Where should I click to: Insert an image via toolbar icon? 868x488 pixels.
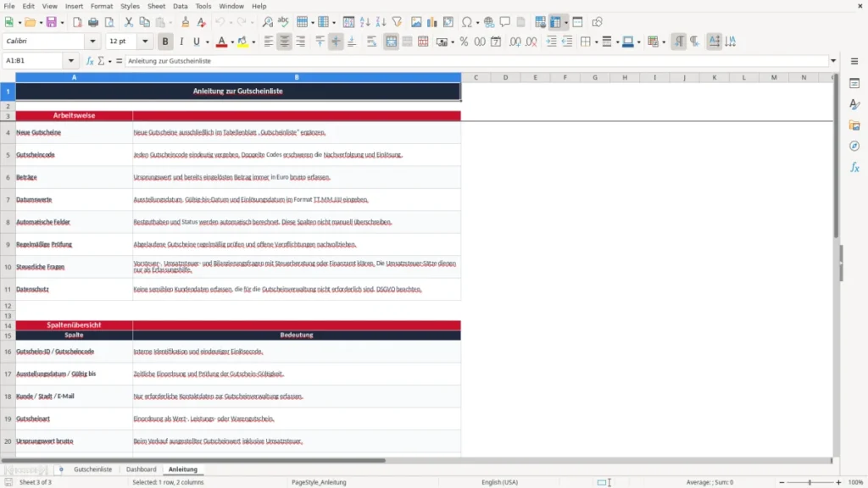pyautogui.click(x=416, y=22)
